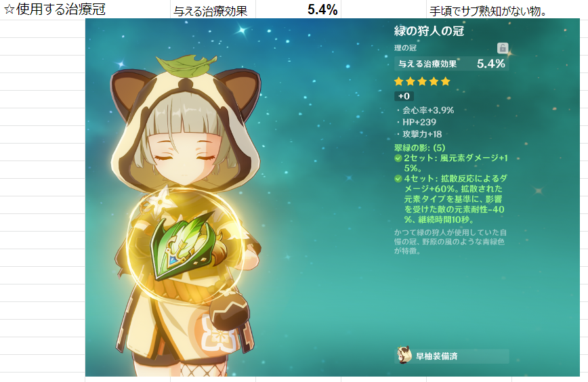Select the fifth gold rarity star
The width and height of the screenshot is (588, 382).
click(x=446, y=81)
